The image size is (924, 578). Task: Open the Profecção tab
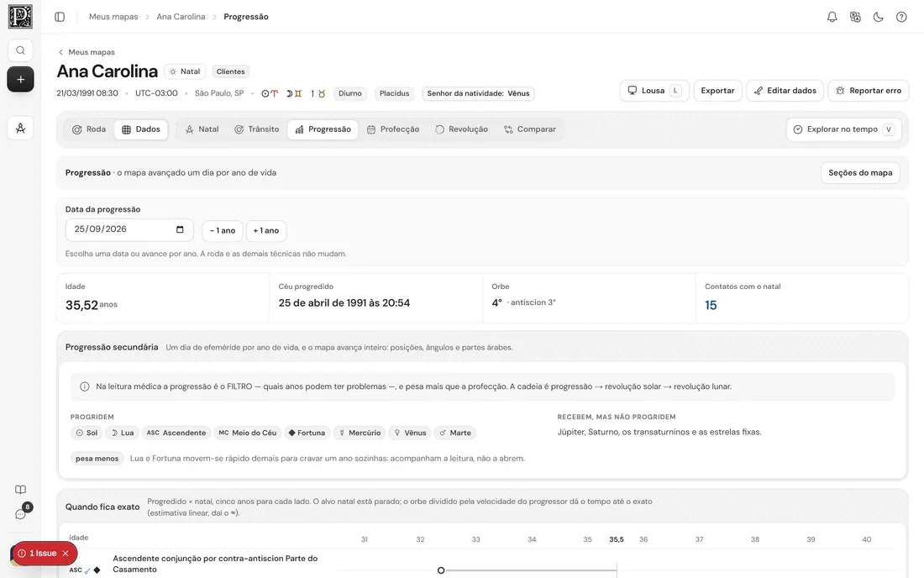pyautogui.click(x=393, y=129)
